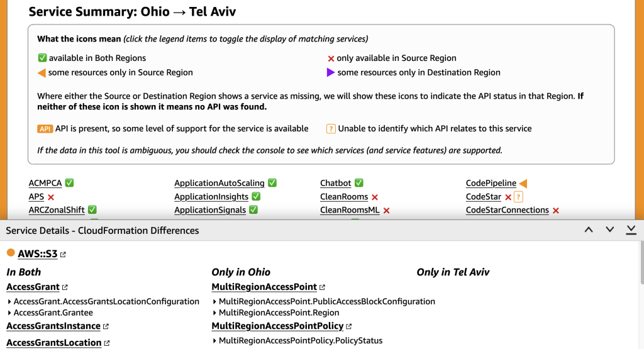Viewport: 644px width, 349px height.
Task: Click orange dot beside AWS::S3
Action: click(x=11, y=253)
